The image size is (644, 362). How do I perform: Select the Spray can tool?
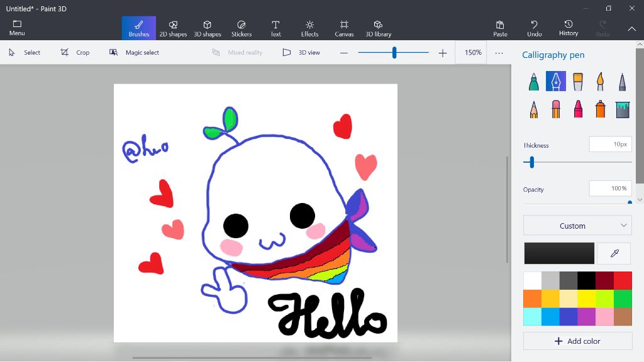[x=600, y=109]
